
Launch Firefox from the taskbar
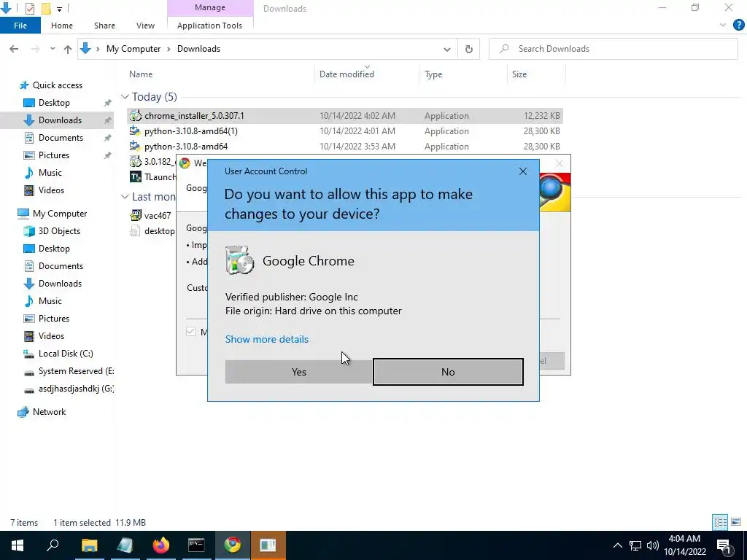point(161,545)
